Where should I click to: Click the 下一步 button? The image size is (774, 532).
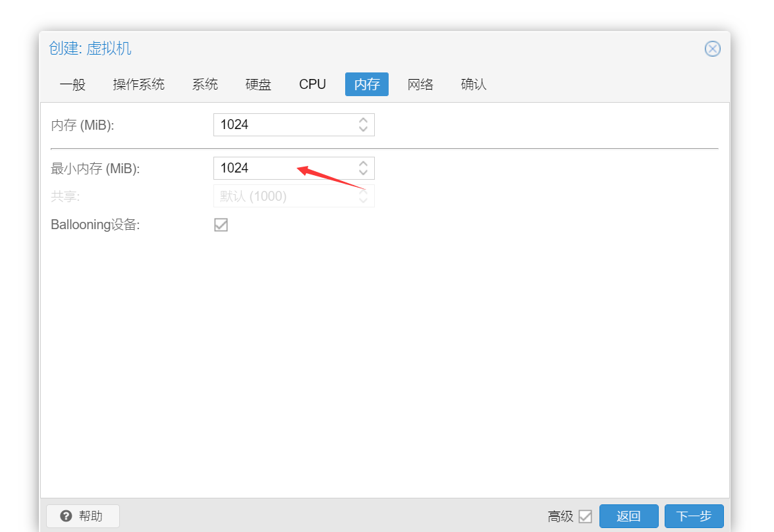[694, 516]
